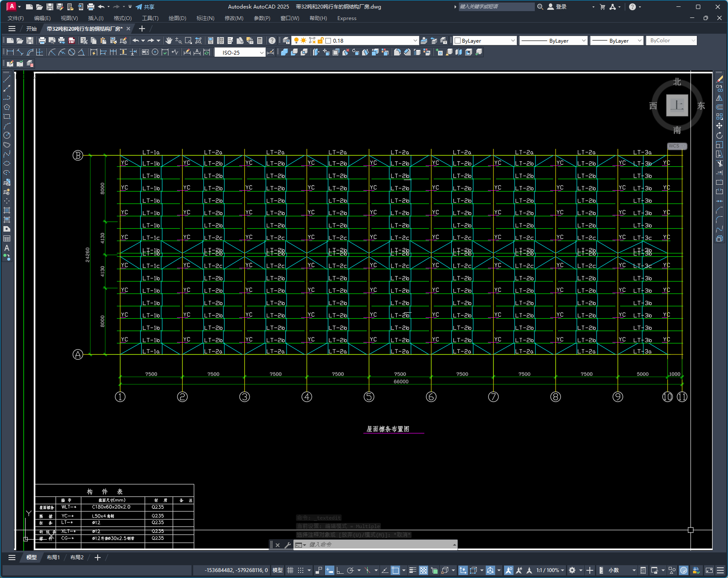
Task: Select the Hatch tool
Action: 7,210
